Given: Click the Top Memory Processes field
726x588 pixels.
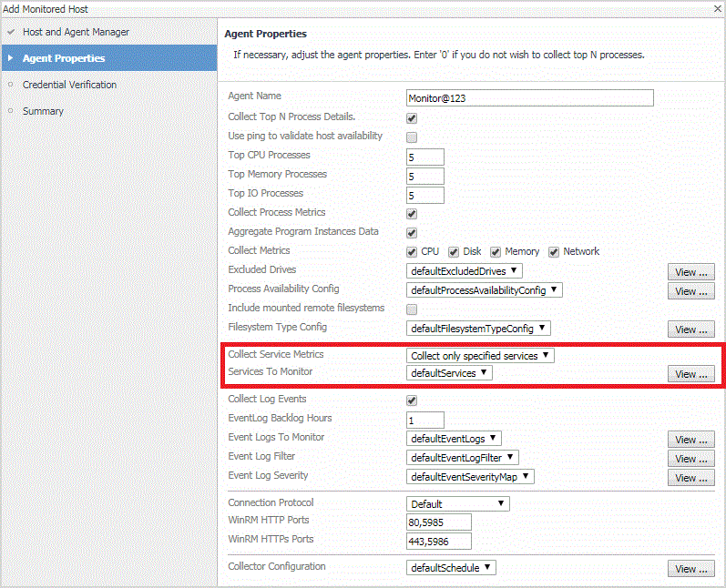Looking at the screenshot, I should [425, 177].
